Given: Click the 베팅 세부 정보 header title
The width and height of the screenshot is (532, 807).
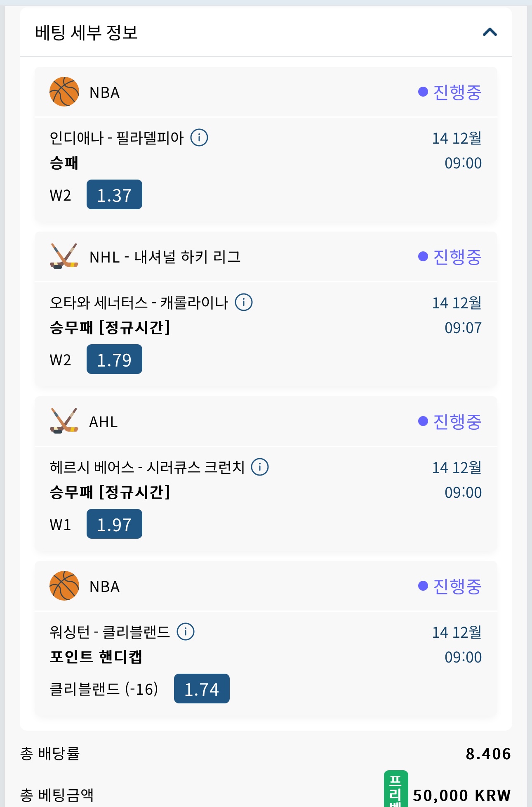Looking at the screenshot, I should 86,33.
